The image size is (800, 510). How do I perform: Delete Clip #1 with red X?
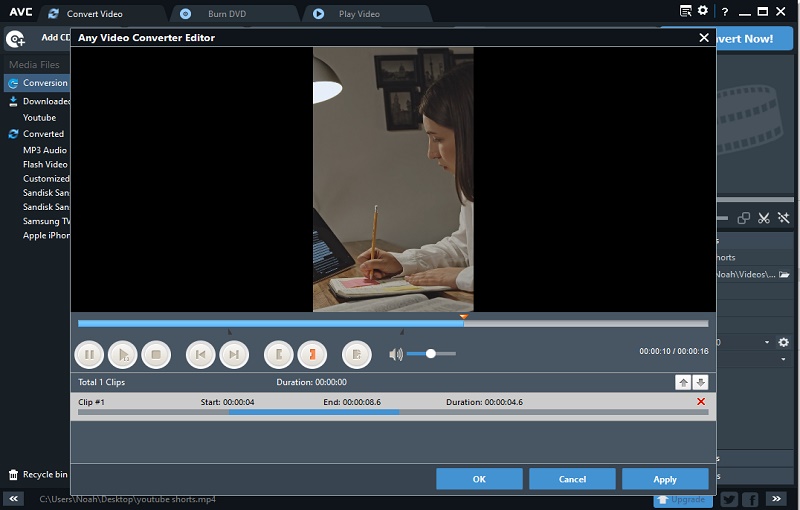(701, 401)
